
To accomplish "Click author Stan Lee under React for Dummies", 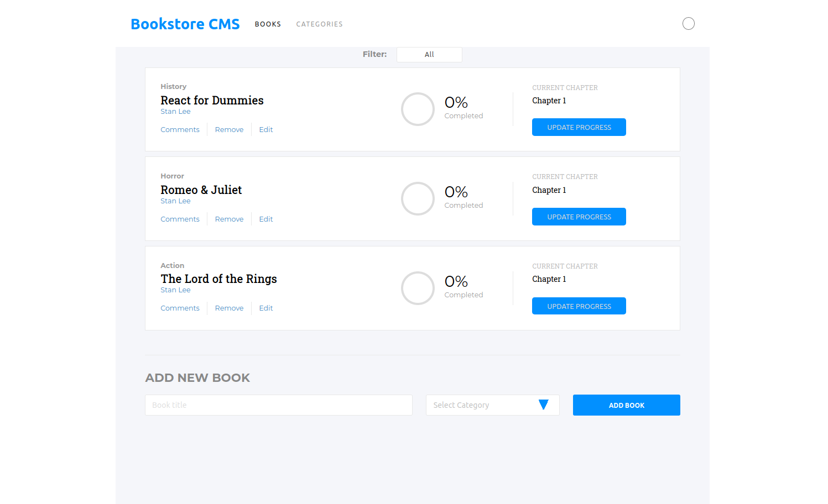I will 175,111.
